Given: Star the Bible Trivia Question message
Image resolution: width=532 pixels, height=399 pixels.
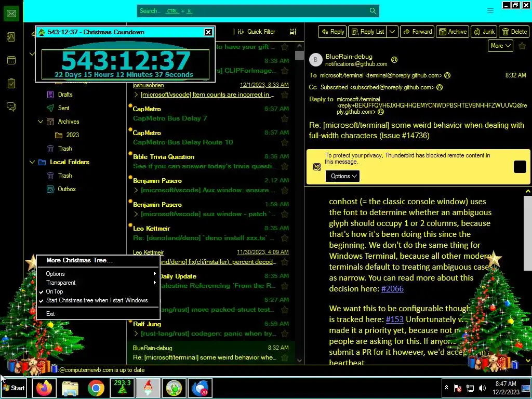Looking at the screenshot, I should click(x=285, y=166).
